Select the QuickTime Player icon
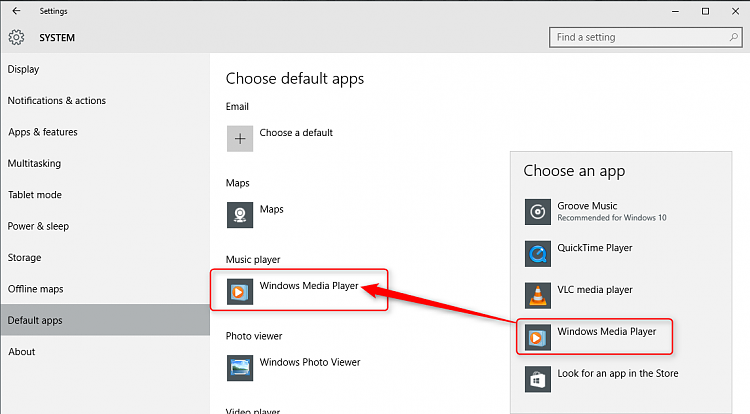The height and width of the screenshot is (414, 750). [538, 254]
